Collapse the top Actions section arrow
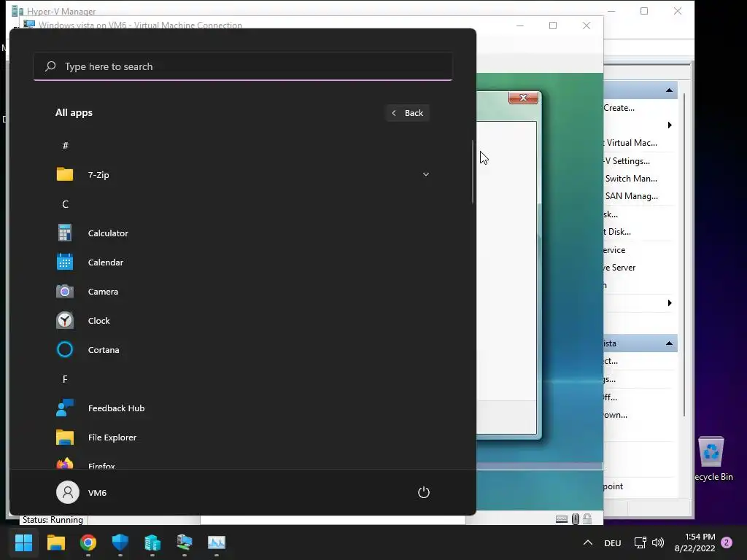The width and height of the screenshot is (747, 560). point(670,90)
